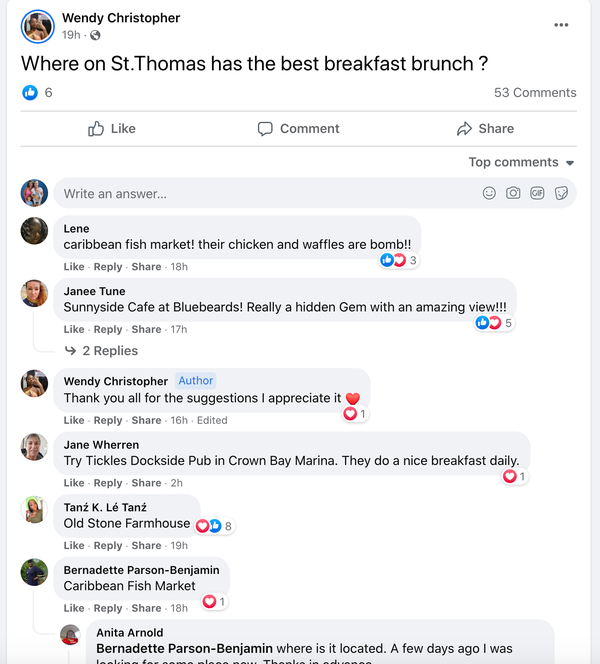Click the sticker icon in answer box

(x=561, y=193)
